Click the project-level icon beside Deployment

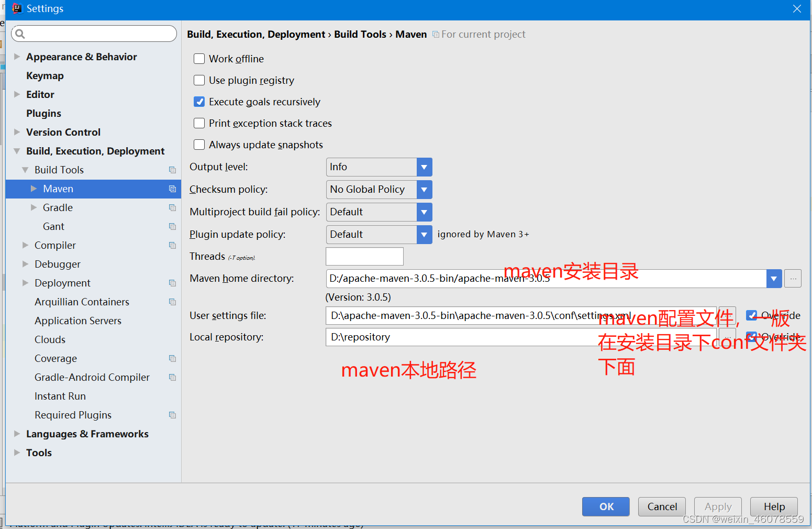pos(172,283)
